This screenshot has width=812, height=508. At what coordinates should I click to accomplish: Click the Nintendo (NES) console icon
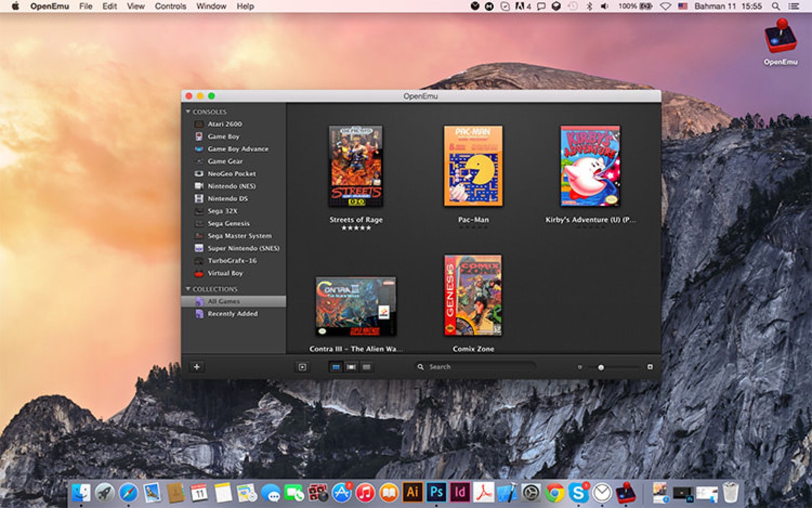pos(199,186)
